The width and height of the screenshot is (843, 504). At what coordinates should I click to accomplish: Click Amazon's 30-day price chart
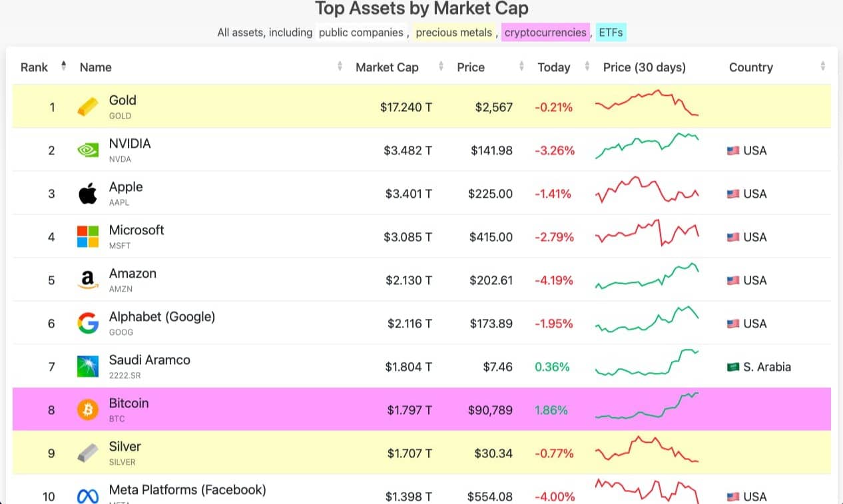(x=647, y=276)
